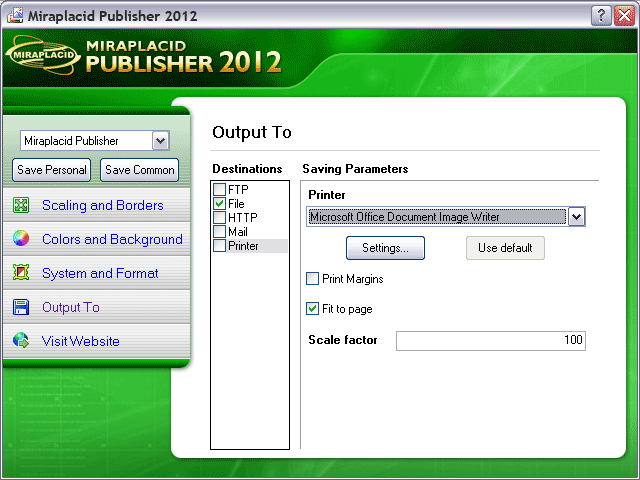
Task: Expand the Printer selection dropdown arrow
Action: pyautogui.click(x=576, y=217)
